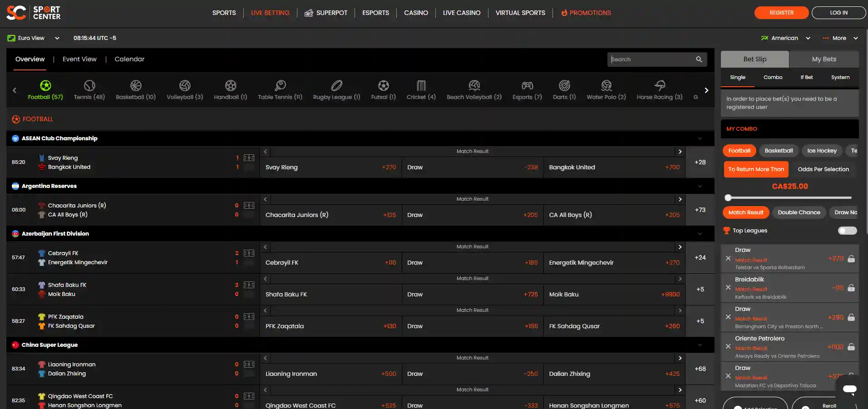The width and height of the screenshot is (868, 409).
Task: Select To Return More Than option
Action: tap(756, 169)
